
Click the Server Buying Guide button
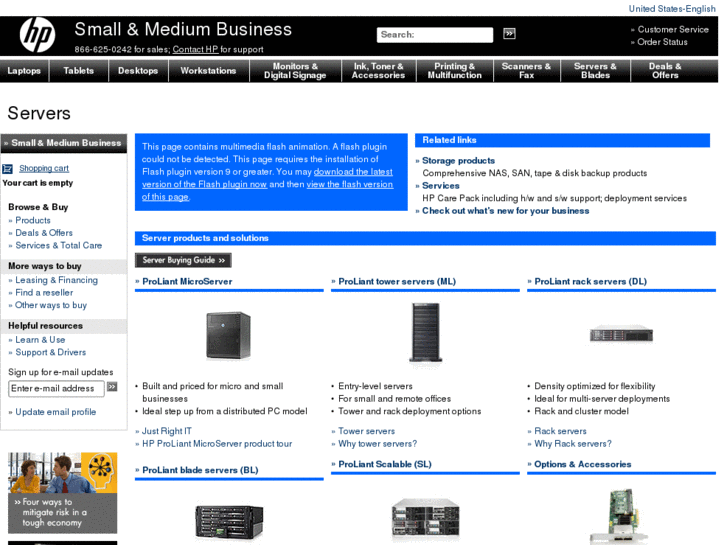(183, 260)
